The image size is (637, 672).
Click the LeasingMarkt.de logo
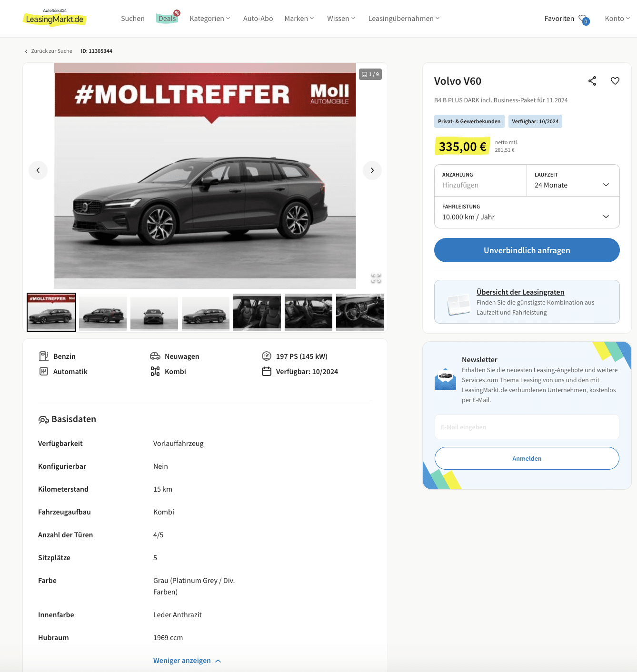pyautogui.click(x=55, y=18)
